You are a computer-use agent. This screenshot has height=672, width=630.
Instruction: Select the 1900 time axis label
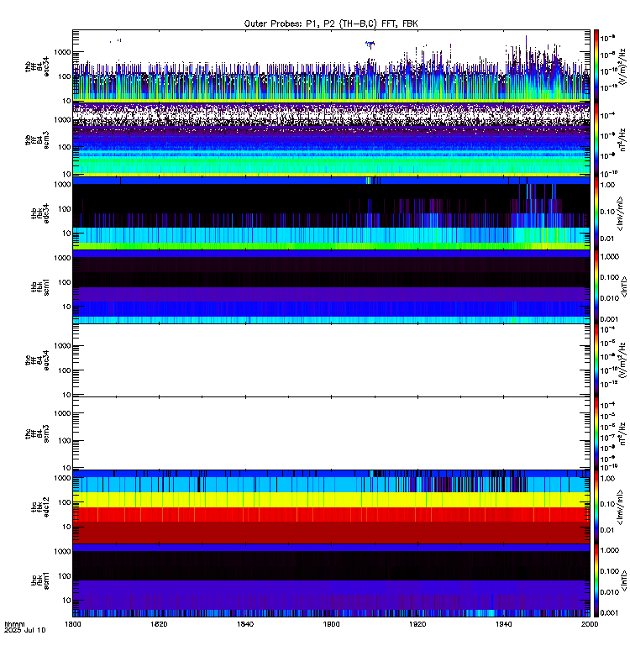click(x=331, y=624)
